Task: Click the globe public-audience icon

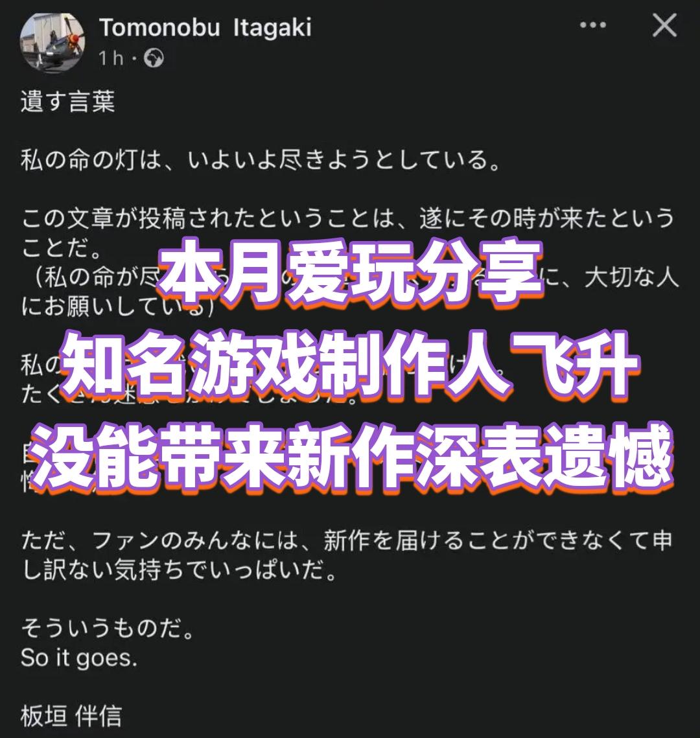Action: coord(154,58)
